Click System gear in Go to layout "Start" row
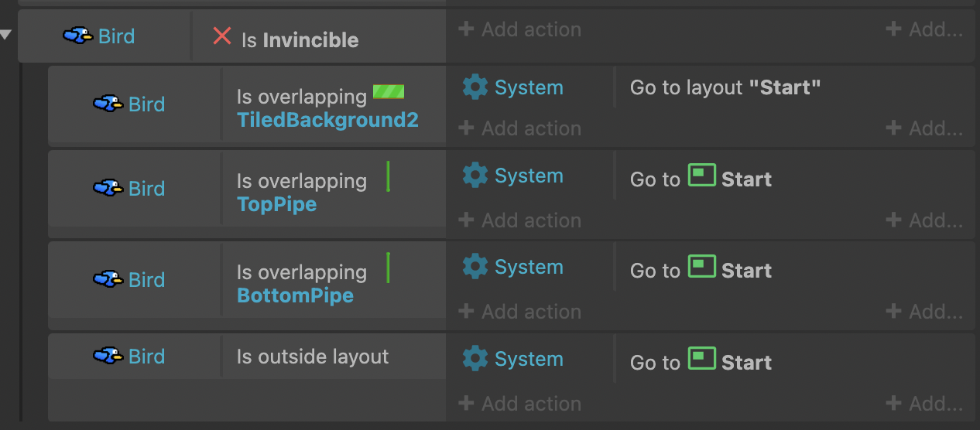Image resolution: width=980 pixels, height=430 pixels. tap(475, 87)
